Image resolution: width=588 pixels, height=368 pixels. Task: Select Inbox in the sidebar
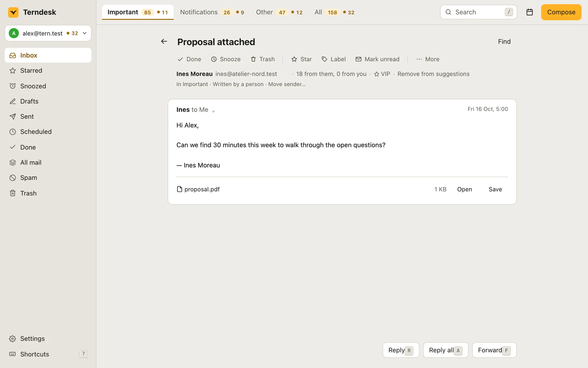(x=48, y=55)
